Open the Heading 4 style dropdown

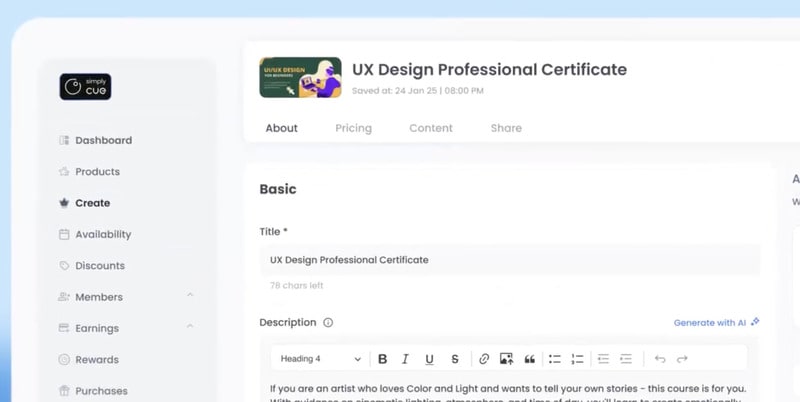coord(320,359)
